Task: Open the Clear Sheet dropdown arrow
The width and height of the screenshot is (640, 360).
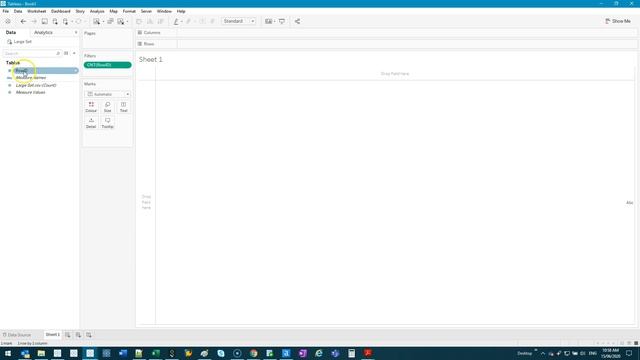Action: tap(127, 21)
